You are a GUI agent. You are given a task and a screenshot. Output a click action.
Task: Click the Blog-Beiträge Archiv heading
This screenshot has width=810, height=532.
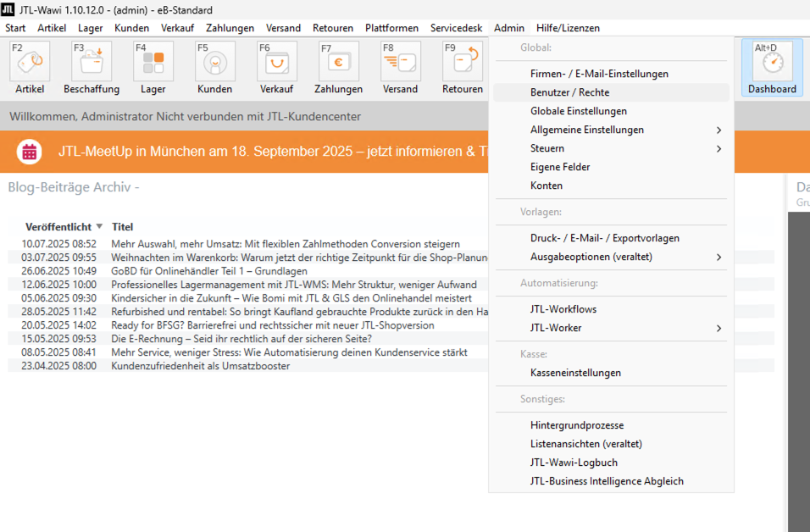[74, 187]
